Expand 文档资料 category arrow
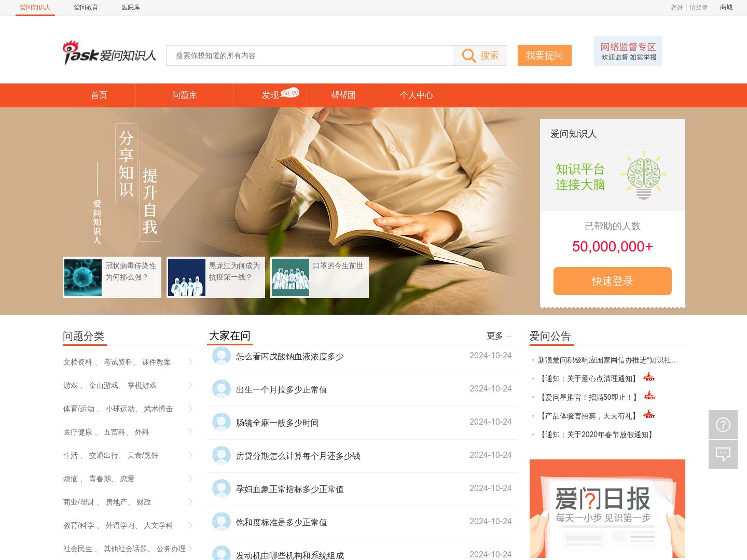Screen dimensions: 747x560 point(190,362)
